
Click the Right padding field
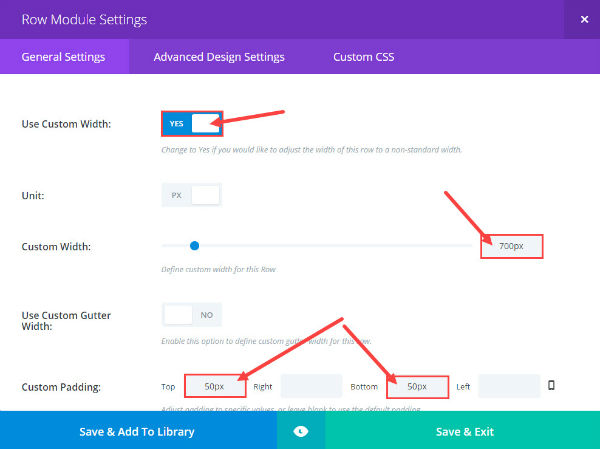click(311, 386)
